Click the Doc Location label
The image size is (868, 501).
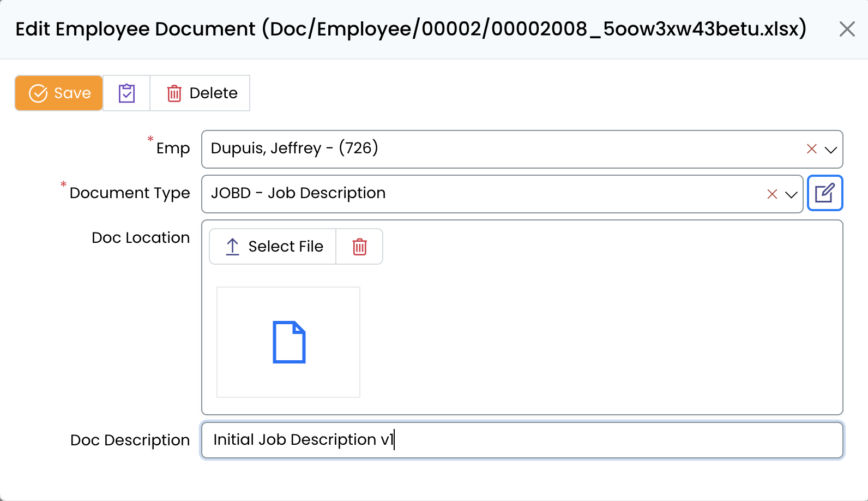coord(141,238)
